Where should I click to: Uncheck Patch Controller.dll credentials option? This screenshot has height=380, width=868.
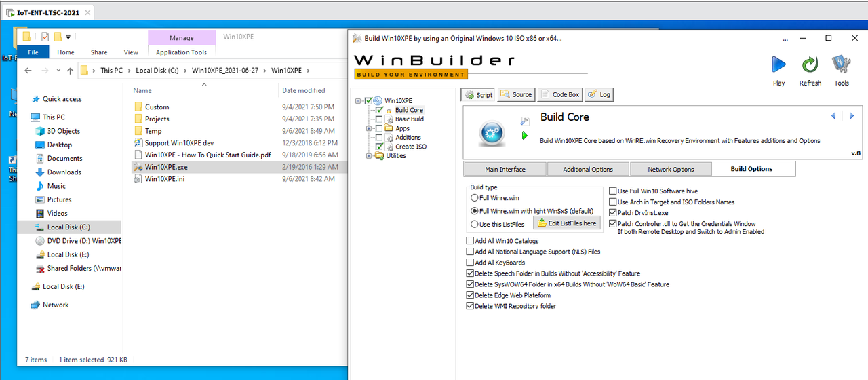(x=613, y=224)
